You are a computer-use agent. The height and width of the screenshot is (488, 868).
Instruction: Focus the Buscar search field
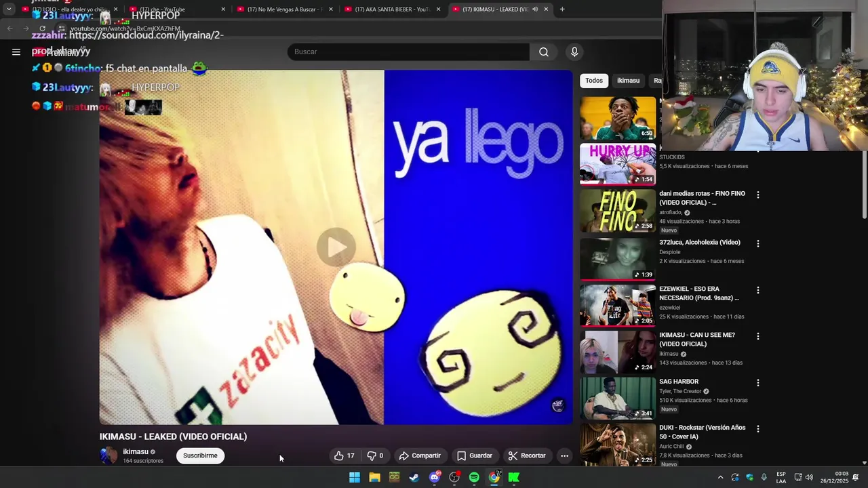pos(408,52)
